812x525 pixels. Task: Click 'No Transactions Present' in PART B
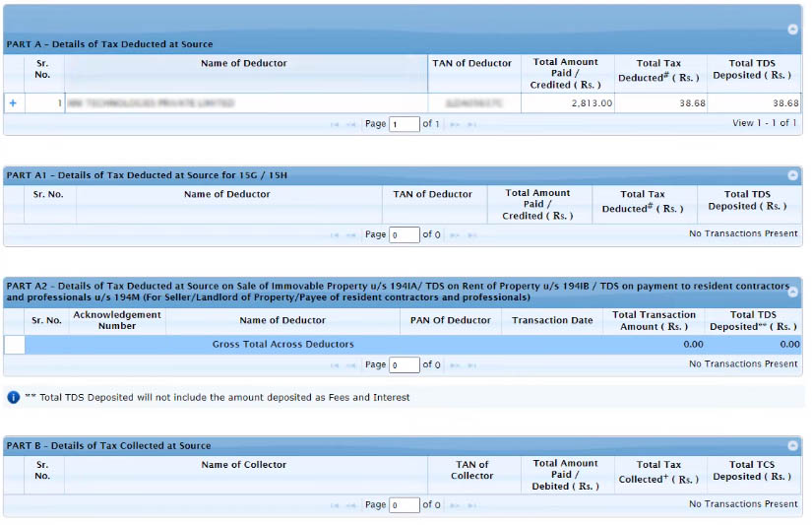pos(743,503)
